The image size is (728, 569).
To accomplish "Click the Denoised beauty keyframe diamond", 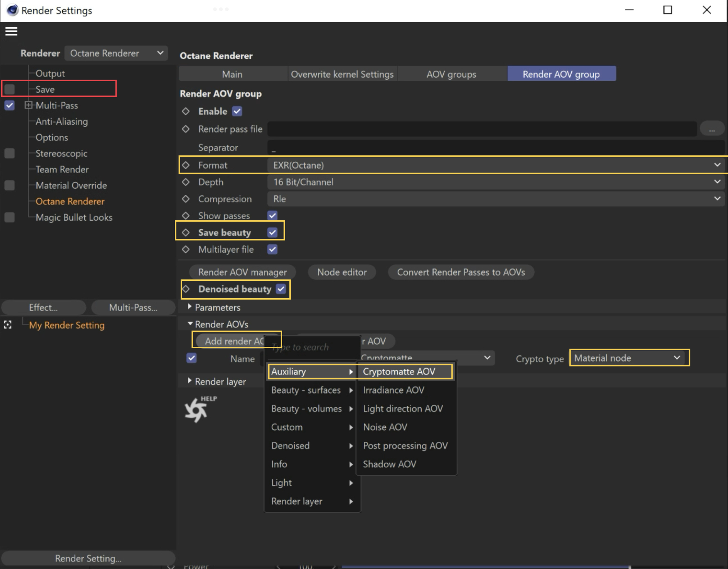I will tap(186, 289).
